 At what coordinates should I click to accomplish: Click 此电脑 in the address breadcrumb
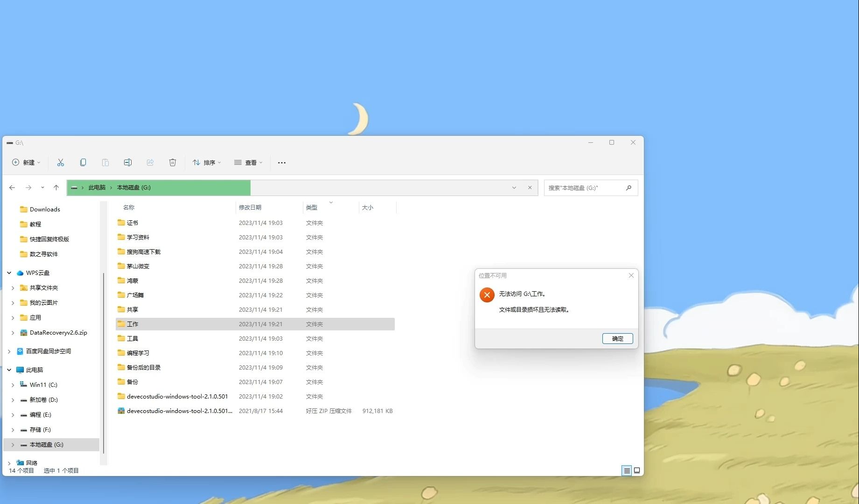tap(97, 188)
